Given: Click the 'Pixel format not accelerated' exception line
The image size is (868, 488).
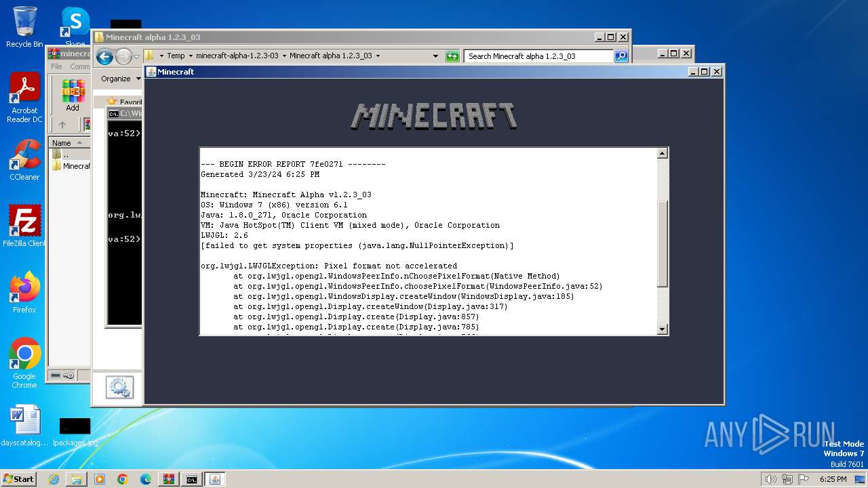Looking at the screenshot, I should coord(329,266).
